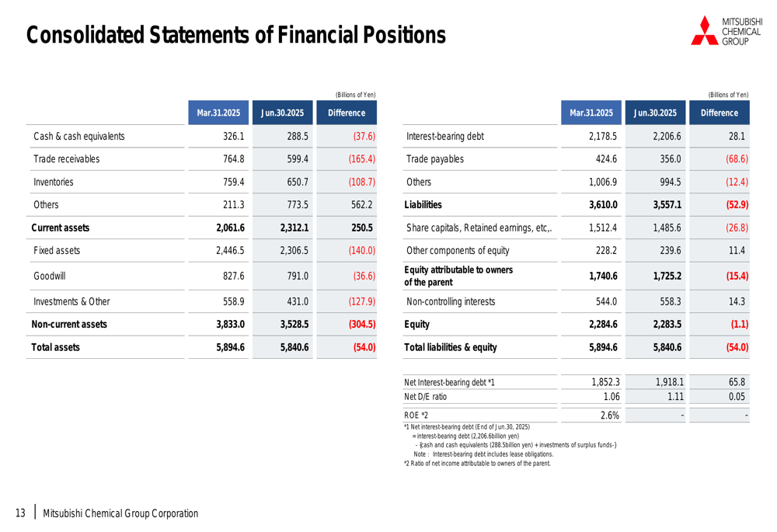The height and width of the screenshot is (532, 777).
Task: Click the Net D/E ratio row label
Action: click(x=426, y=396)
